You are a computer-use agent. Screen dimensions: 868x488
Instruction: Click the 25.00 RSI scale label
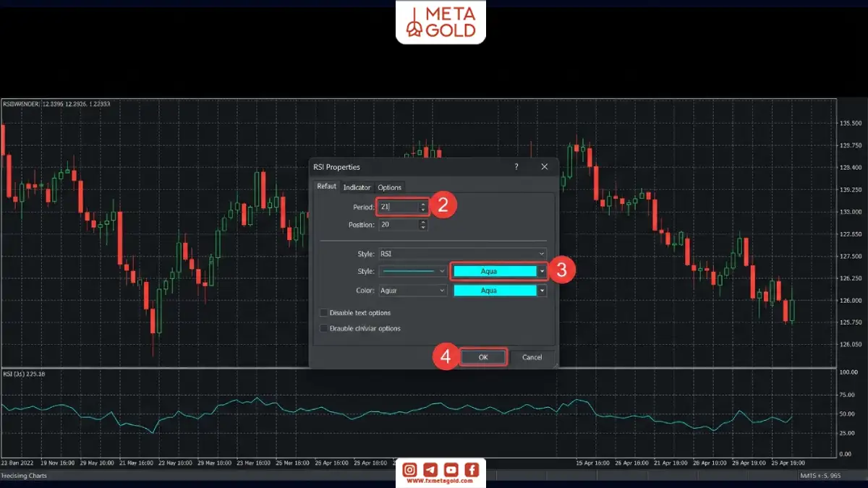[x=848, y=433]
